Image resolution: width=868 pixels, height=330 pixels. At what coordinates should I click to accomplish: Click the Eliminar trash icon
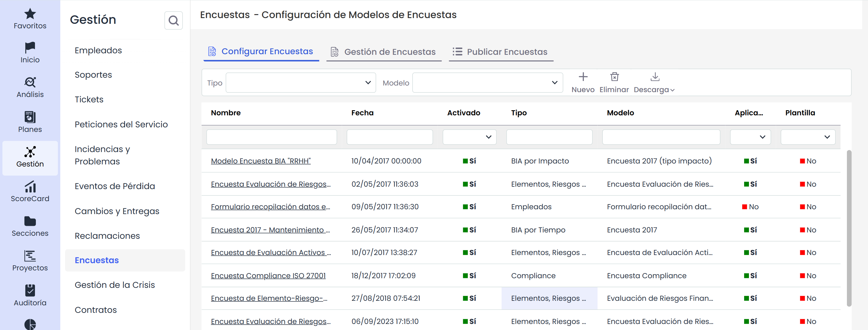click(614, 77)
